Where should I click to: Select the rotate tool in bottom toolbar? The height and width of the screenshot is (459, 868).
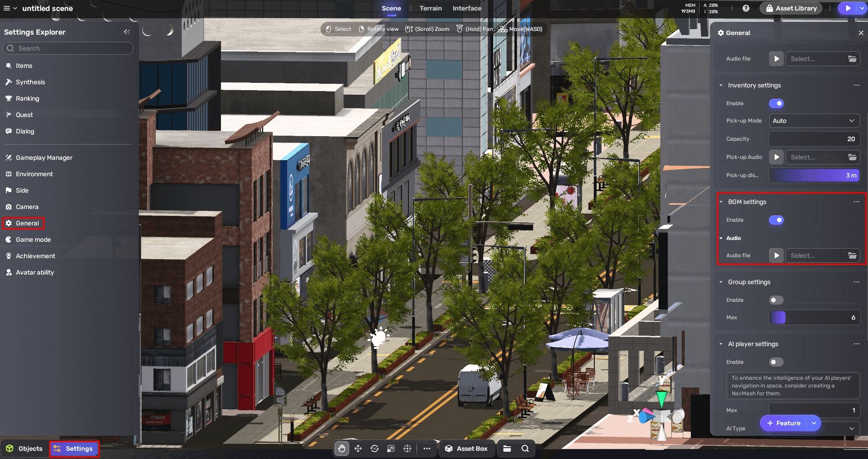pyautogui.click(x=374, y=449)
